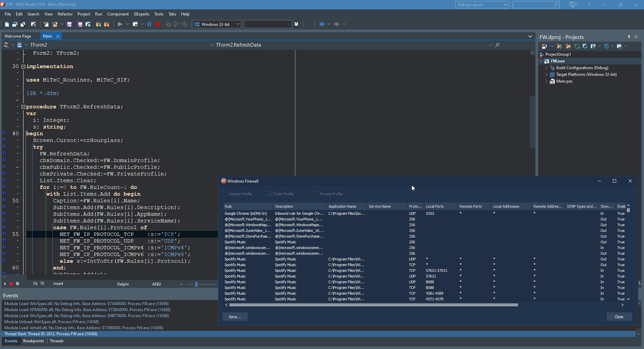This screenshot has height=349, width=644.
Task: Switch to the Threads tab
Action: click(x=57, y=341)
